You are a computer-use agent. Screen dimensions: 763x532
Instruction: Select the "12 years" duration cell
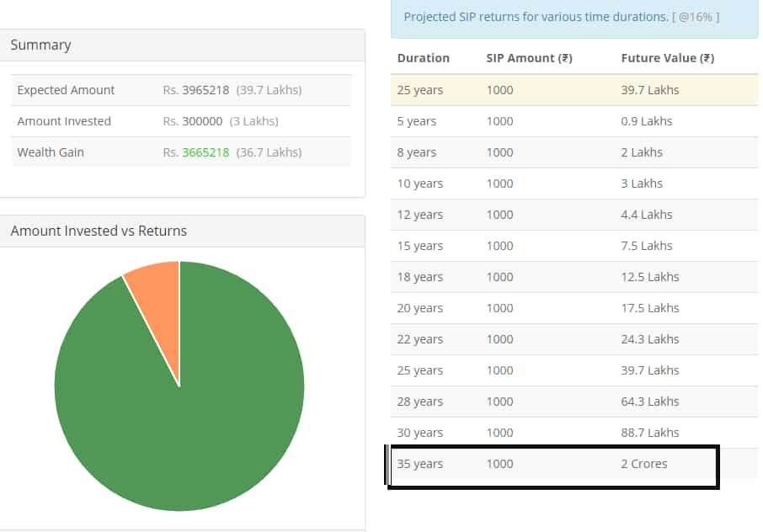click(420, 215)
